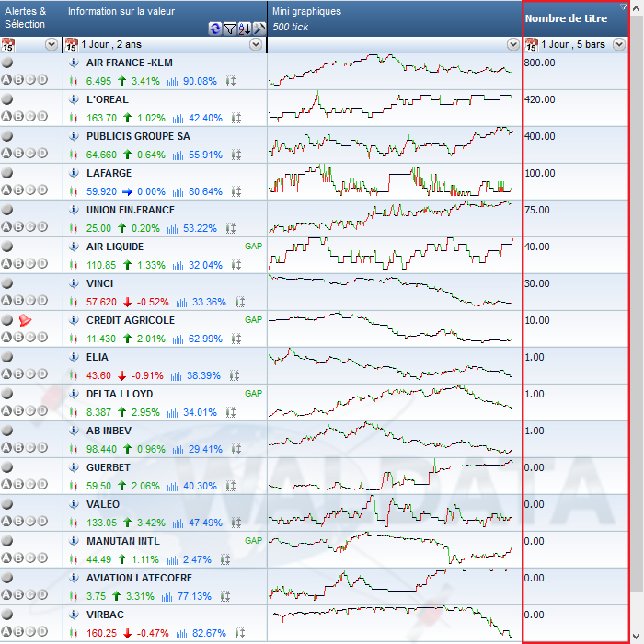Click the vertical scrollbar thumb
This screenshot has width=644, height=644.
(637, 304)
